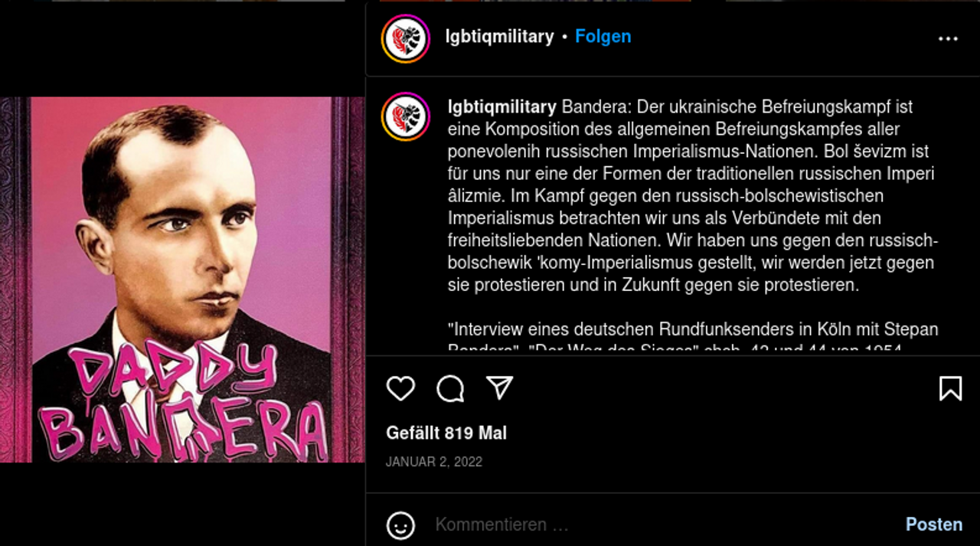The image size is (980, 546).
Task: Like the post with the heart icon
Action: pos(400,388)
